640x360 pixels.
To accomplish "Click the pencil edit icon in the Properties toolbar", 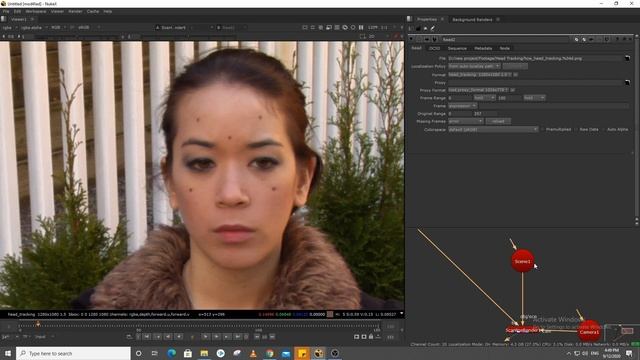I will [433, 28].
